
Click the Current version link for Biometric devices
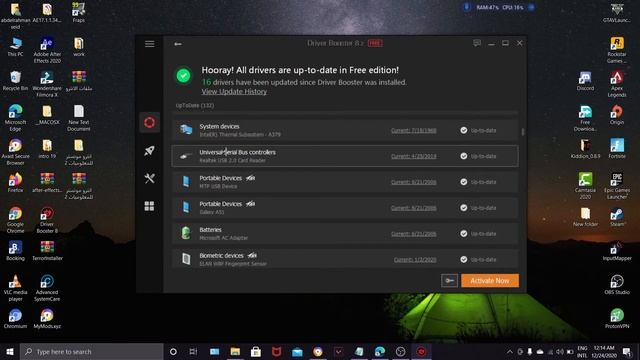tap(415, 260)
